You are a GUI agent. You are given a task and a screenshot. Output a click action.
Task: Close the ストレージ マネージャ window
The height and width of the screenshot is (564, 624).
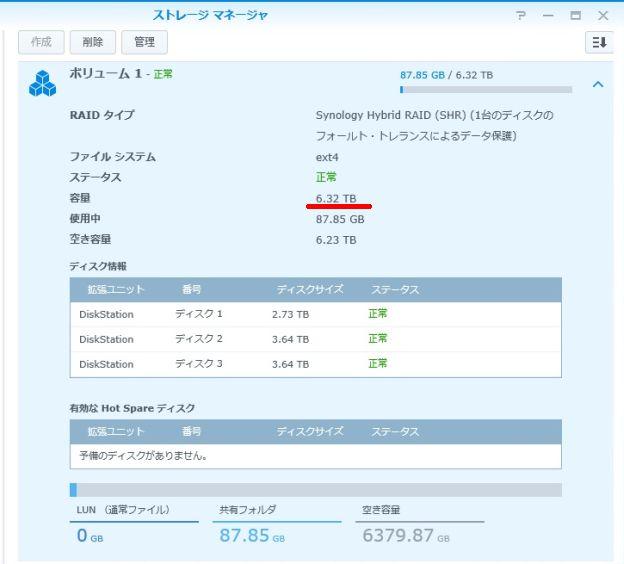coord(603,16)
